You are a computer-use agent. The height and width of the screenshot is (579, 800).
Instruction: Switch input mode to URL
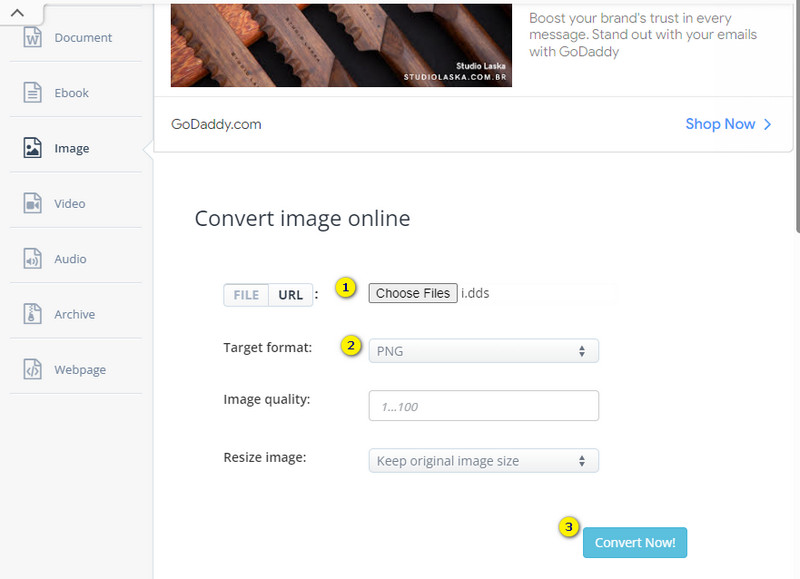pos(290,295)
